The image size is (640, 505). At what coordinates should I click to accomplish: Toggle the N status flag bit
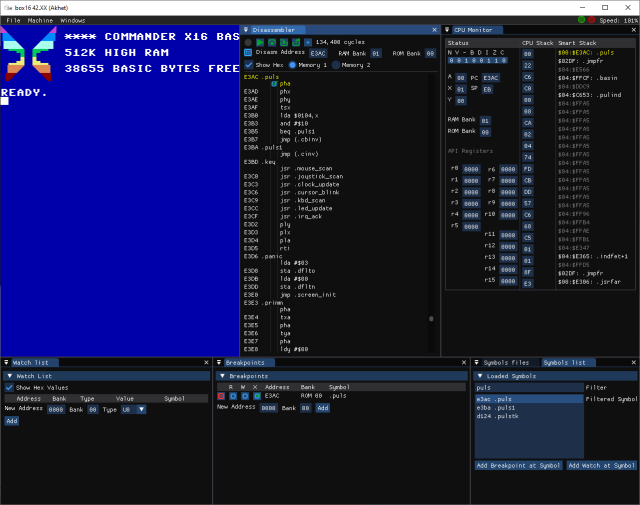(x=451, y=60)
